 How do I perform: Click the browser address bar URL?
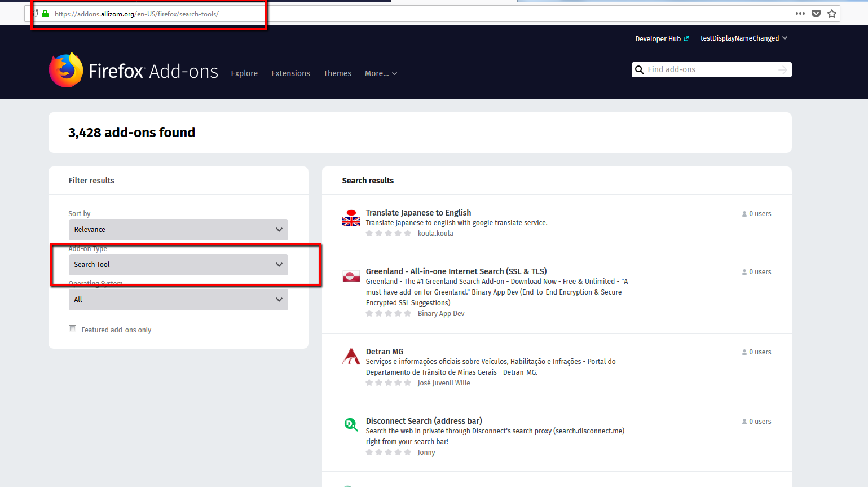click(136, 14)
